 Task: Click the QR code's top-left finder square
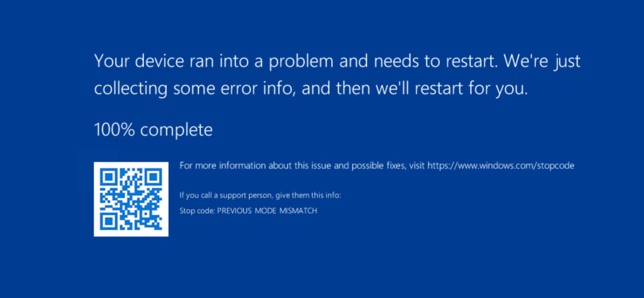pyautogui.click(x=108, y=176)
